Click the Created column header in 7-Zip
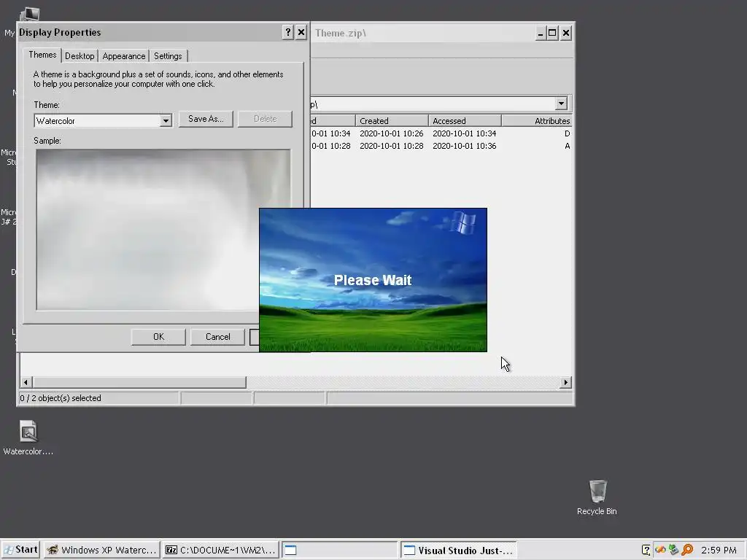747x560 pixels. click(x=392, y=121)
